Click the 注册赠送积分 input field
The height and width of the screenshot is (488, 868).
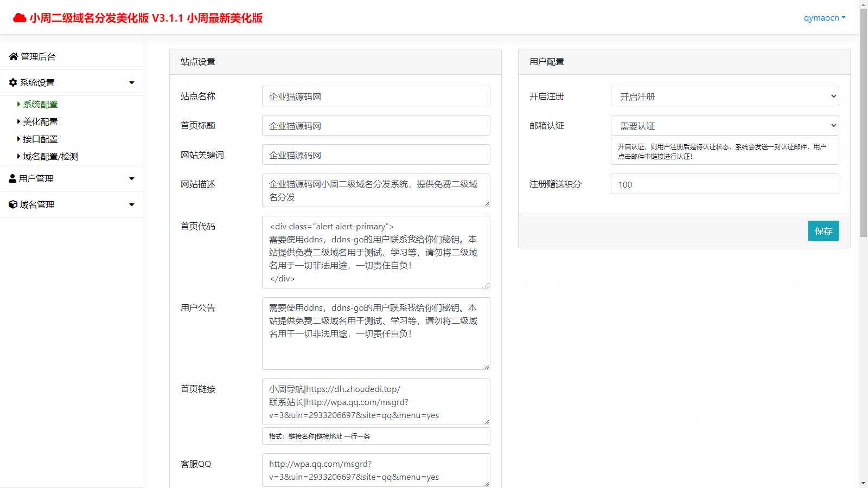coord(724,184)
